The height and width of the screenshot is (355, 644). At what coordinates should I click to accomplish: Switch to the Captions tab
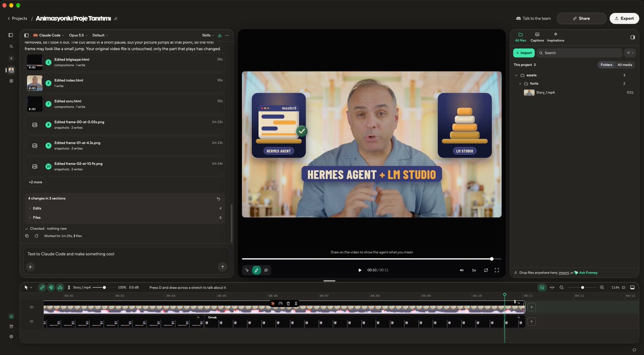537,37
